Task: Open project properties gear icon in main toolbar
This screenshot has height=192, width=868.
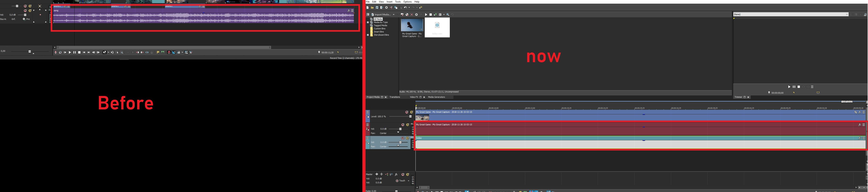Action: 386,7
